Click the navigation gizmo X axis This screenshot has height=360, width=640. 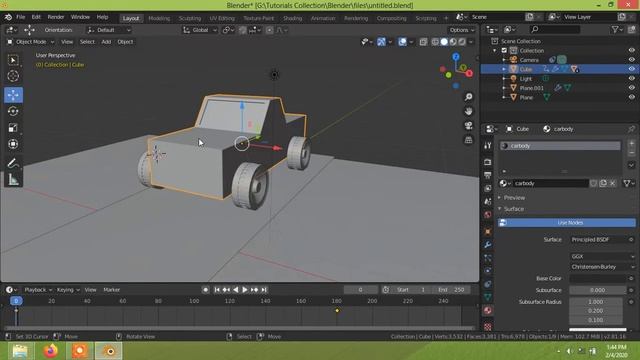click(469, 73)
